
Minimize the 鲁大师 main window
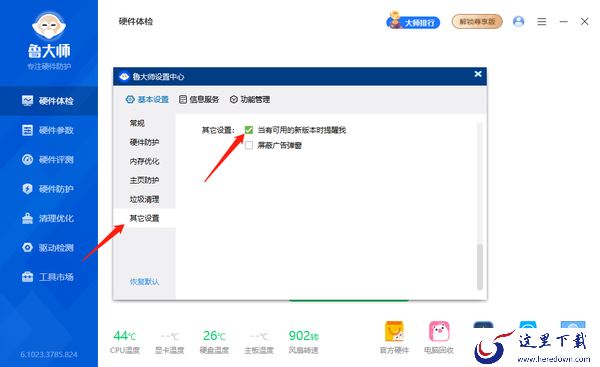tap(563, 22)
